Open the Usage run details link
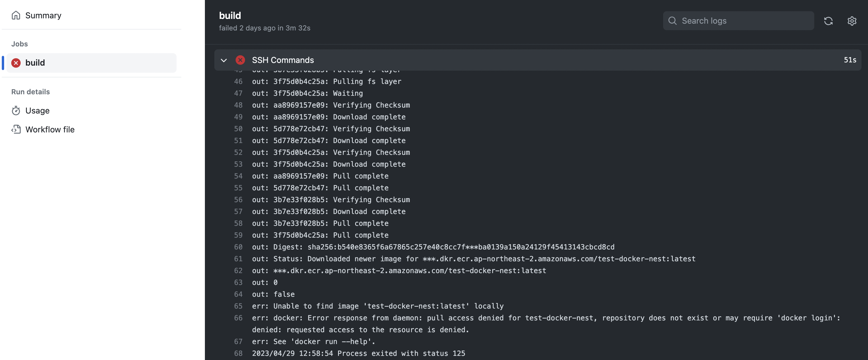 37,111
